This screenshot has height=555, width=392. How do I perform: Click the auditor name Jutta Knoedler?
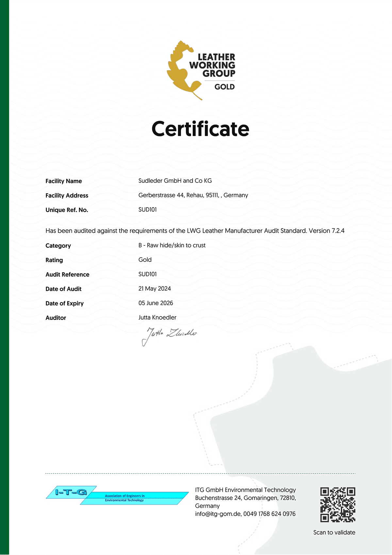(157, 317)
